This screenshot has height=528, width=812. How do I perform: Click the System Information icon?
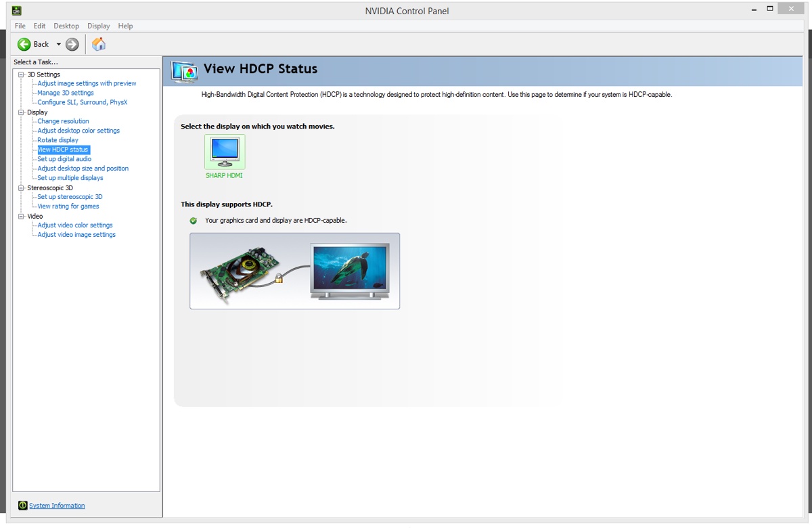[x=23, y=506]
